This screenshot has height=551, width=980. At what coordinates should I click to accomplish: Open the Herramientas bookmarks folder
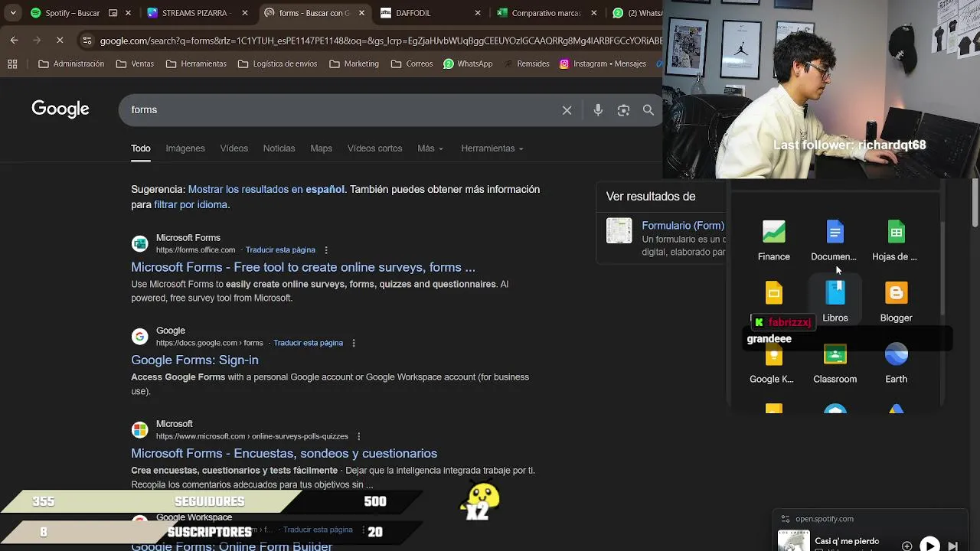pyautogui.click(x=196, y=64)
